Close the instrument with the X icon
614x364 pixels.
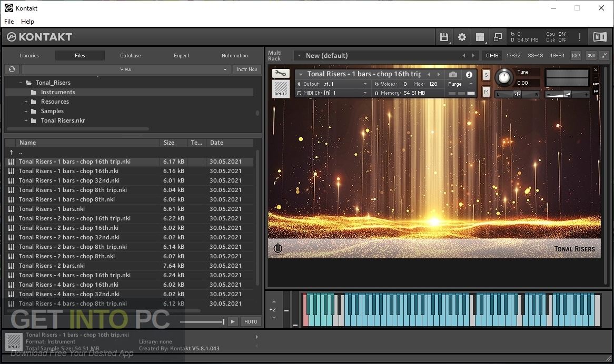point(596,69)
